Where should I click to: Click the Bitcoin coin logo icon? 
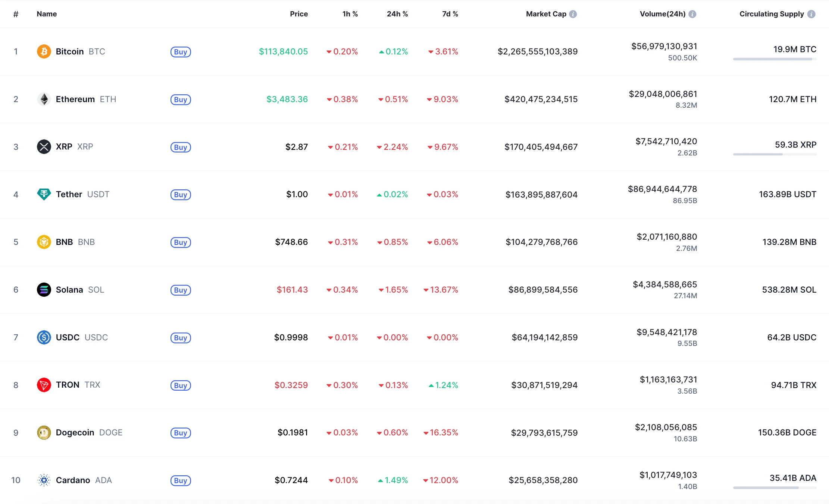click(44, 51)
